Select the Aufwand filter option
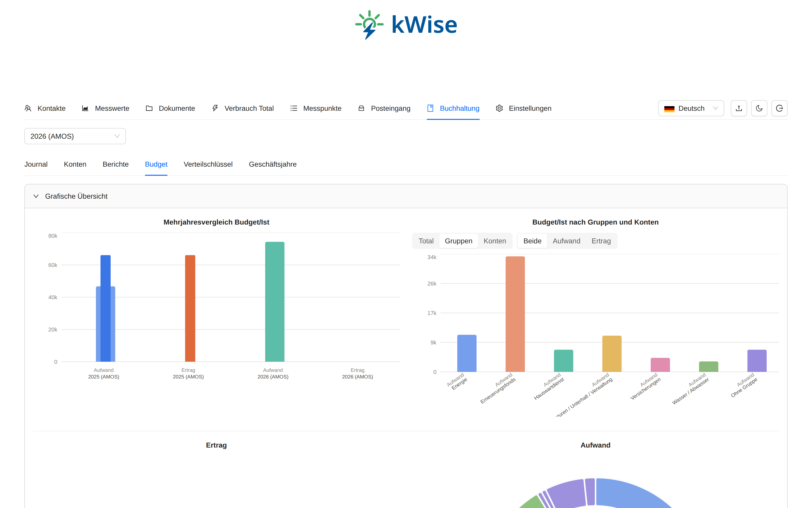This screenshot has height=508, width=812. [566, 241]
